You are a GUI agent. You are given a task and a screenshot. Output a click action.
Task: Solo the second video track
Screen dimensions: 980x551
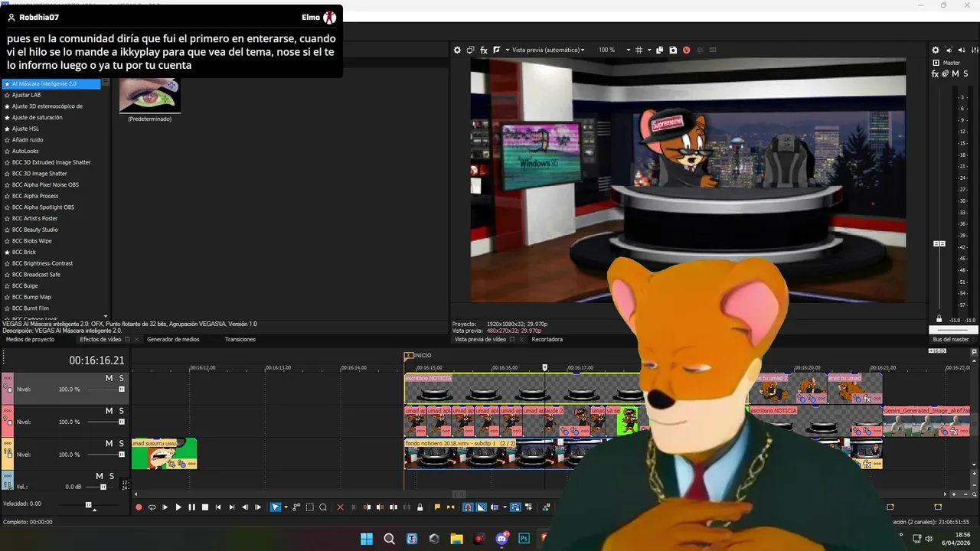(x=121, y=411)
